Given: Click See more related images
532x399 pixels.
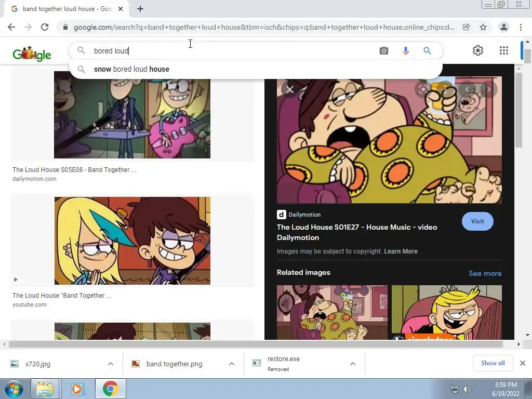Looking at the screenshot, I should [485, 273].
